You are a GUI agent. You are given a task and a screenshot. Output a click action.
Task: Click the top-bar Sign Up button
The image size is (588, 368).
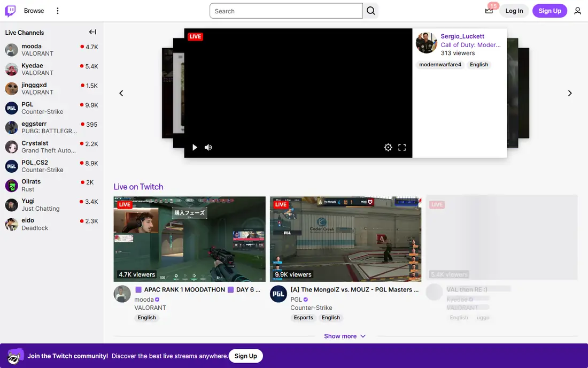tap(550, 11)
